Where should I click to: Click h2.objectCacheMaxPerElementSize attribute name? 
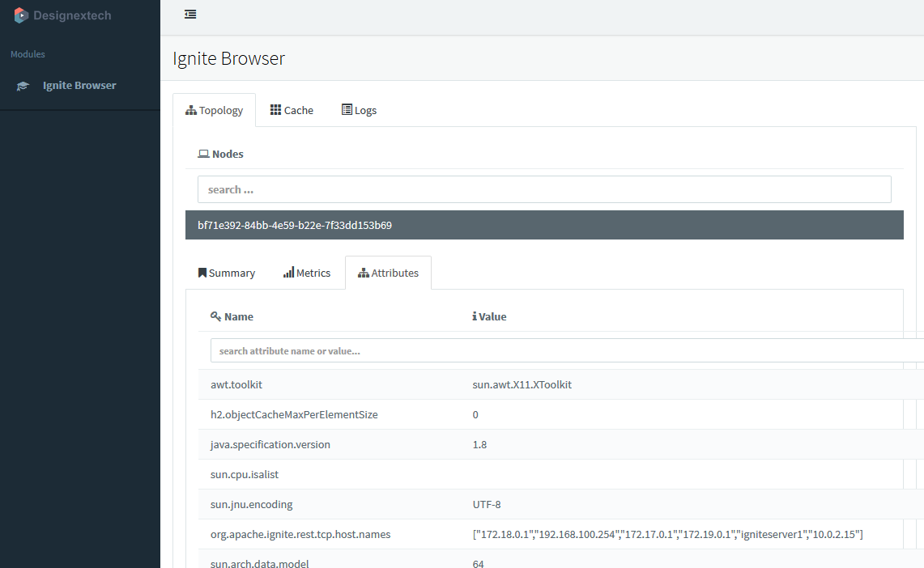(294, 414)
